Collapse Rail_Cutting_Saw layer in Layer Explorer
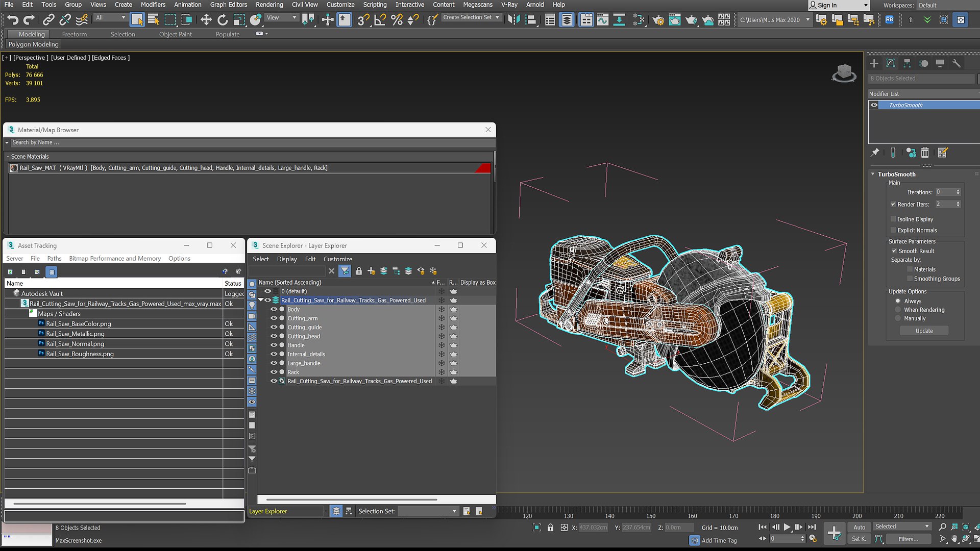 pyautogui.click(x=261, y=300)
